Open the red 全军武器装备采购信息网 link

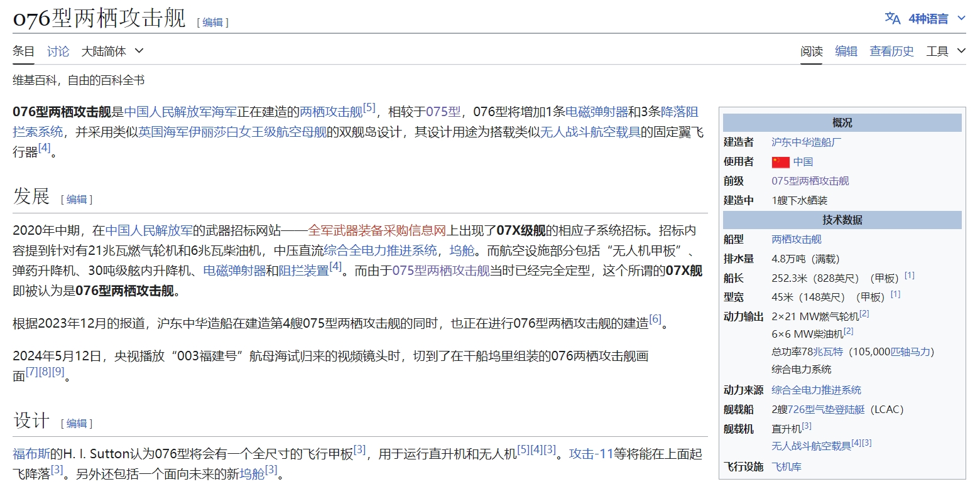(376, 231)
